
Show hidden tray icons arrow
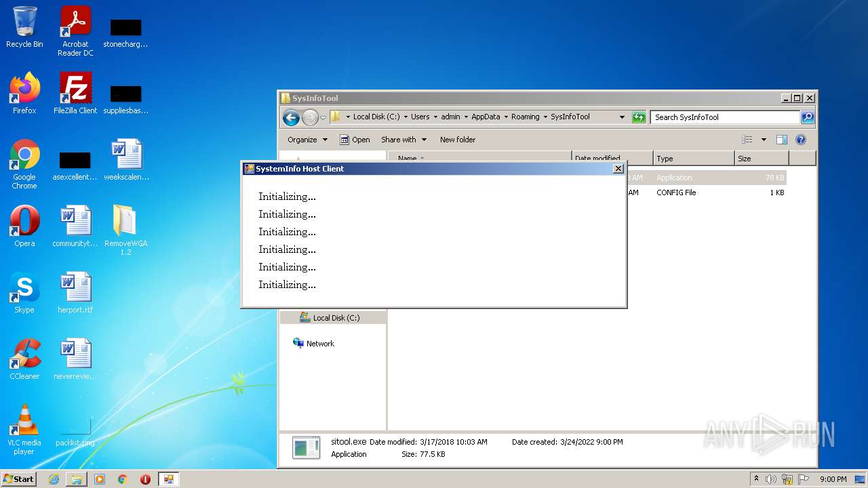point(756,479)
